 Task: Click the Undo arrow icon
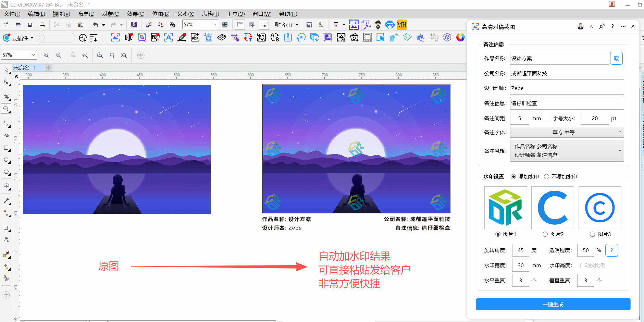96,25
